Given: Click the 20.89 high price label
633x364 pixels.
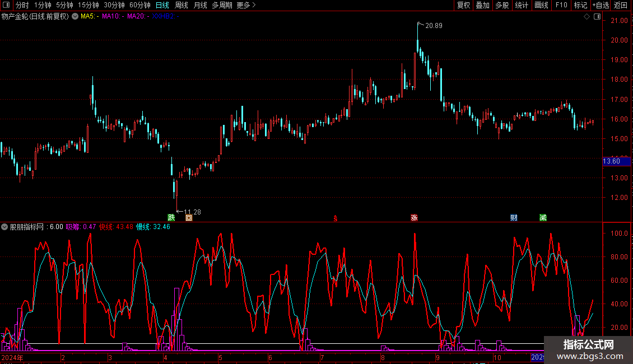Looking at the screenshot, I should (434, 26).
